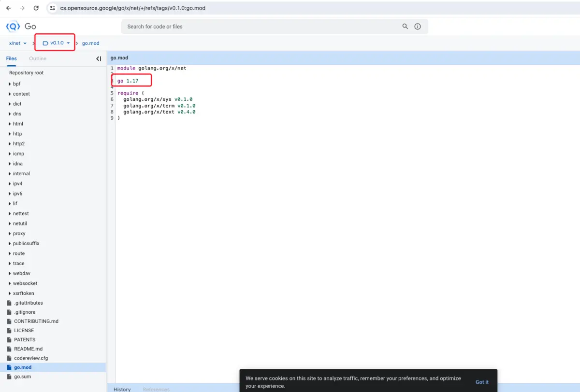Image resolution: width=580 pixels, height=392 pixels.
Task: Select the go.mod file in tree
Action: tap(53, 367)
